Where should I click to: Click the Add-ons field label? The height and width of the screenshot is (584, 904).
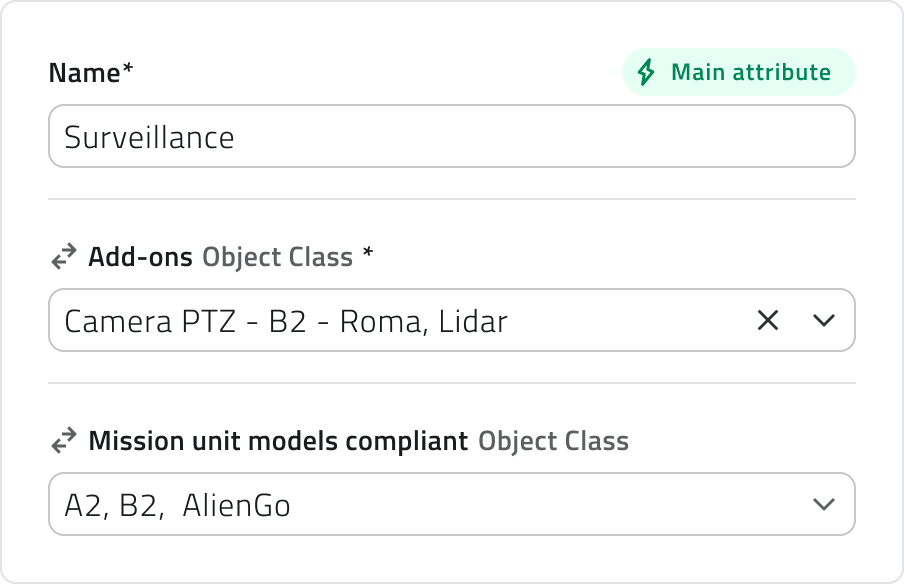[x=140, y=257]
